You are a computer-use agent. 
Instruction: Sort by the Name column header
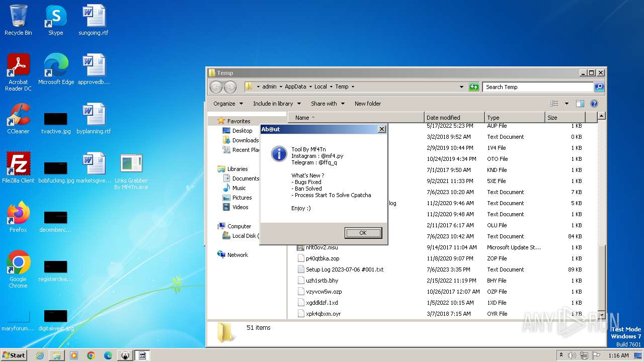(356, 118)
